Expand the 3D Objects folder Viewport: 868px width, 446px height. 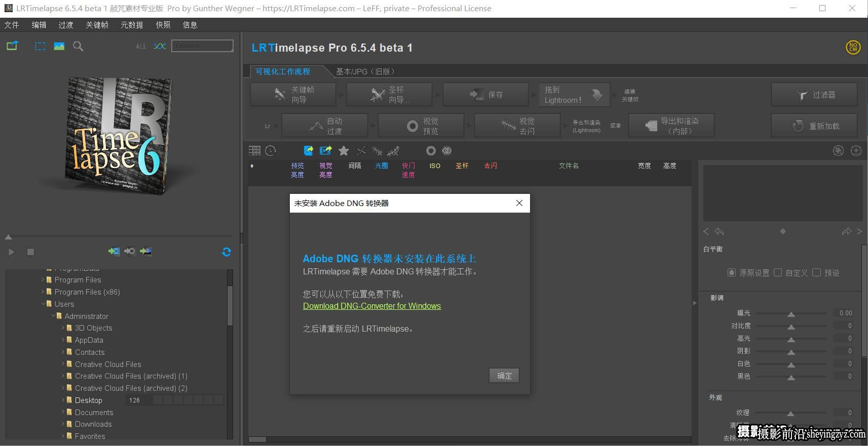[x=63, y=328]
